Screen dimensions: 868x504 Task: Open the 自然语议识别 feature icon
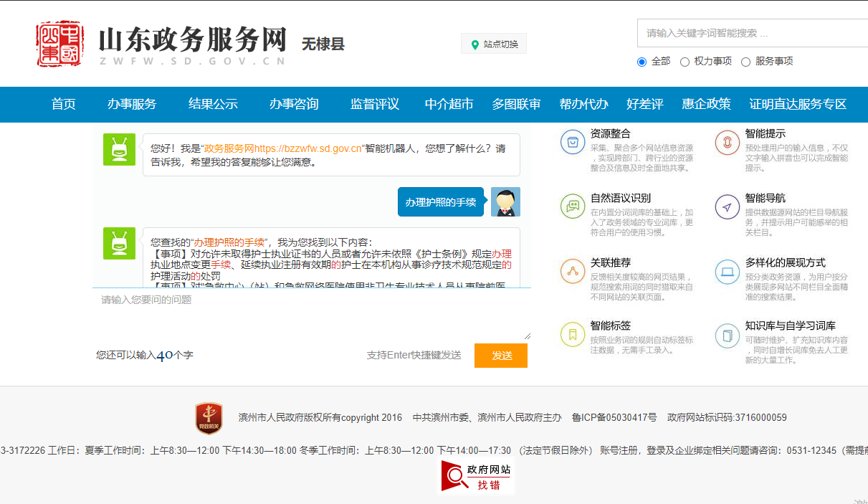point(572,206)
